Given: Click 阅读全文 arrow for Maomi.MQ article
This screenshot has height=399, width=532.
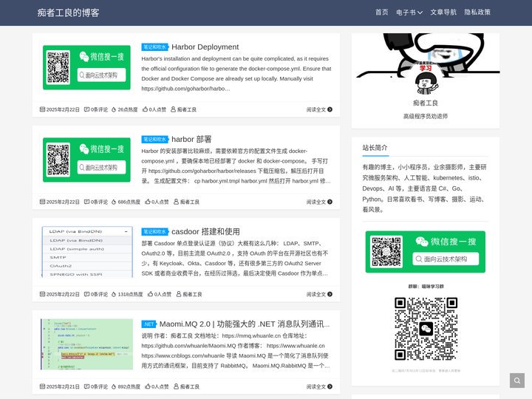Looking at the screenshot, I should (x=330, y=386).
